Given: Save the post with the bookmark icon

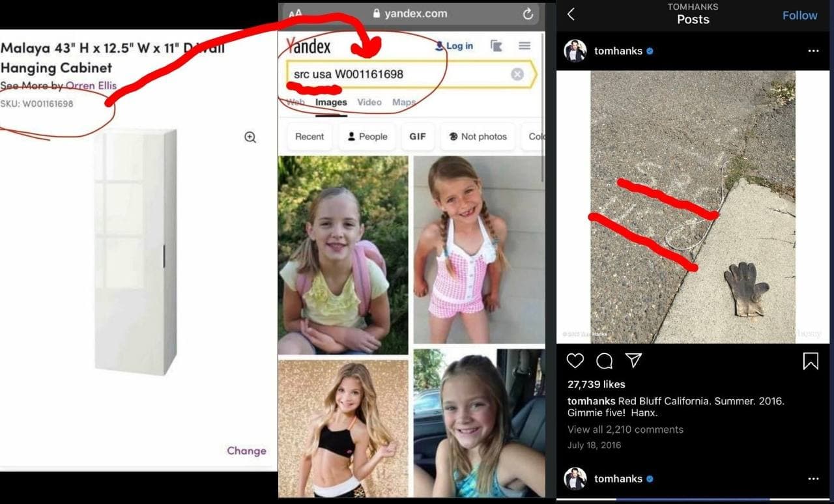Looking at the screenshot, I should [x=811, y=361].
